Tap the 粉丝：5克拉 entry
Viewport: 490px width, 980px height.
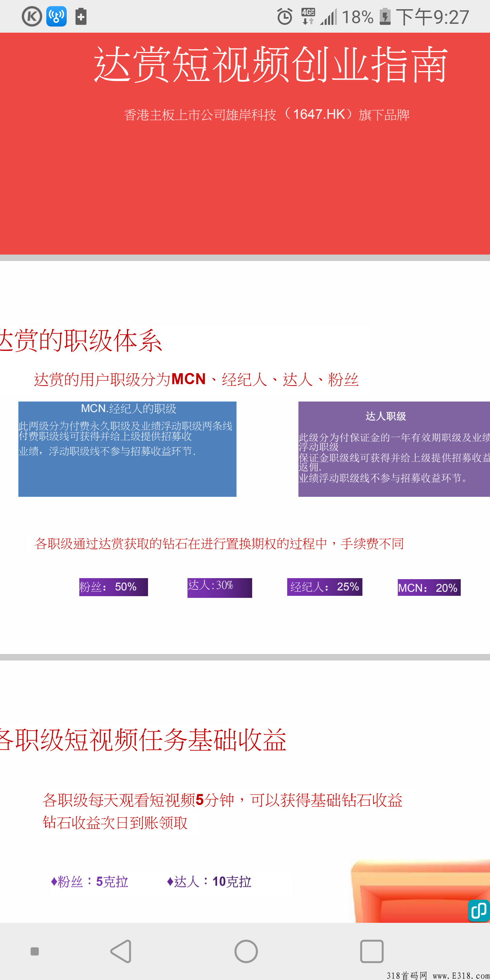click(x=89, y=881)
